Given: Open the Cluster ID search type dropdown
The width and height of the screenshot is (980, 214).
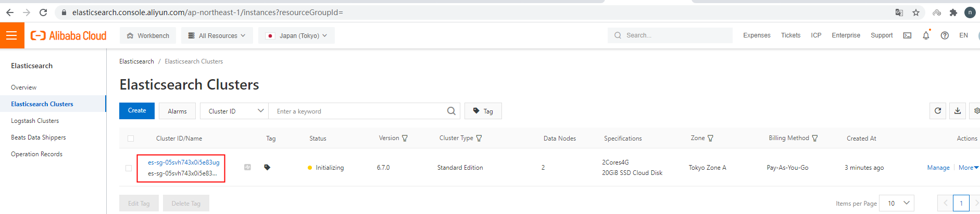Looking at the screenshot, I should [x=234, y=111].
